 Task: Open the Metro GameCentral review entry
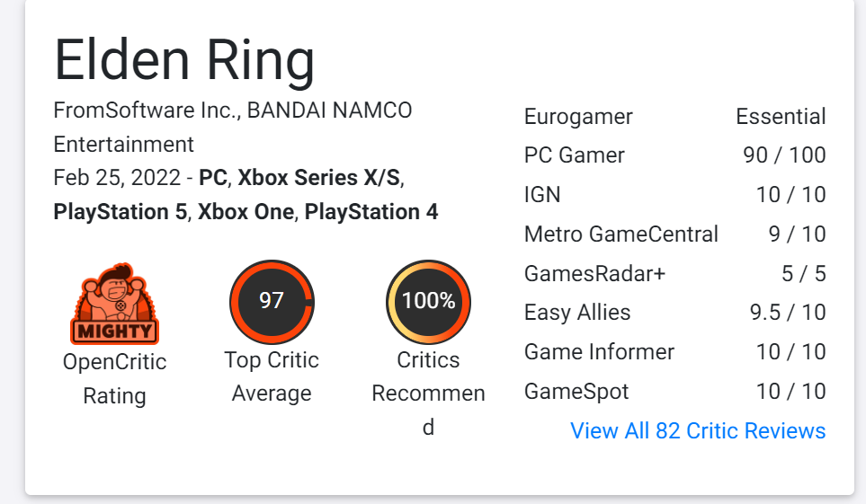coord(675,234)
